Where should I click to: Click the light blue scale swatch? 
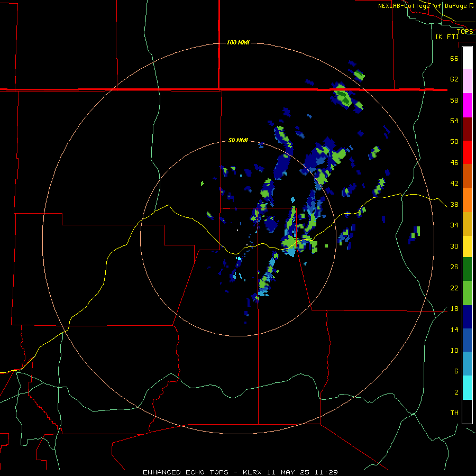click(467, 364)
